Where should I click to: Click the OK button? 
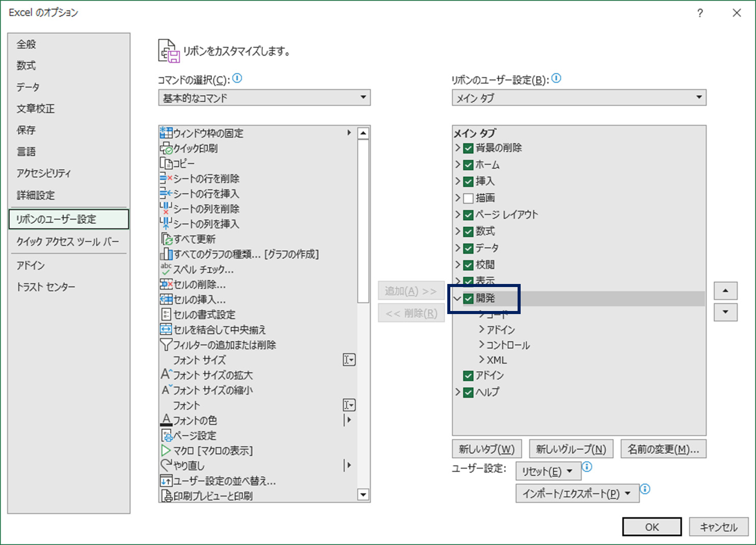pyautogui.click(x=652, y=527)
